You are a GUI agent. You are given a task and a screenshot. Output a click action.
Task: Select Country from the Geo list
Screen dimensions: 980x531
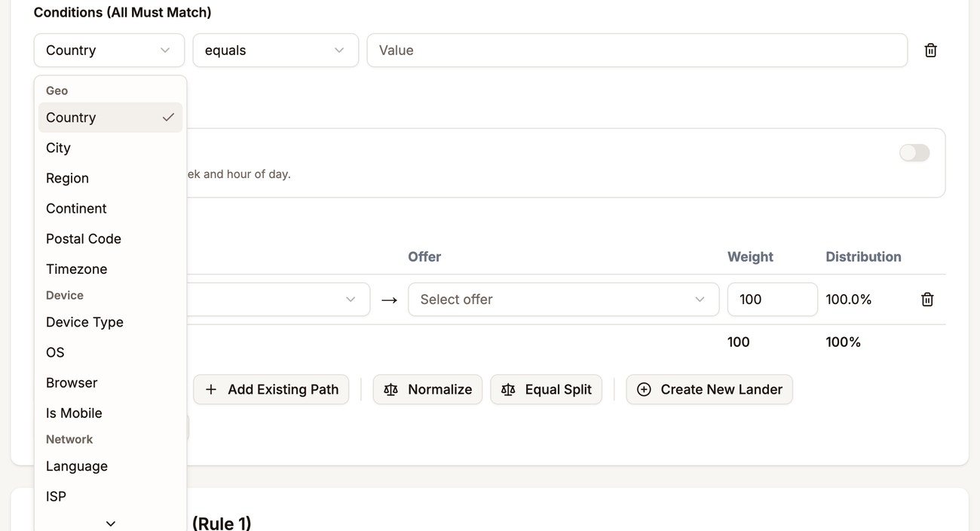click(x=111, y=118)
